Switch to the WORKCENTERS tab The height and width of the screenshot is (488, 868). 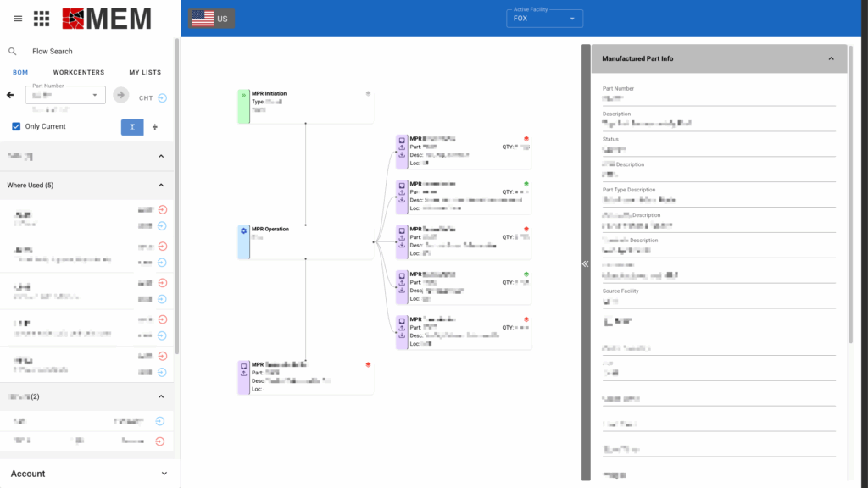point(79,73)
